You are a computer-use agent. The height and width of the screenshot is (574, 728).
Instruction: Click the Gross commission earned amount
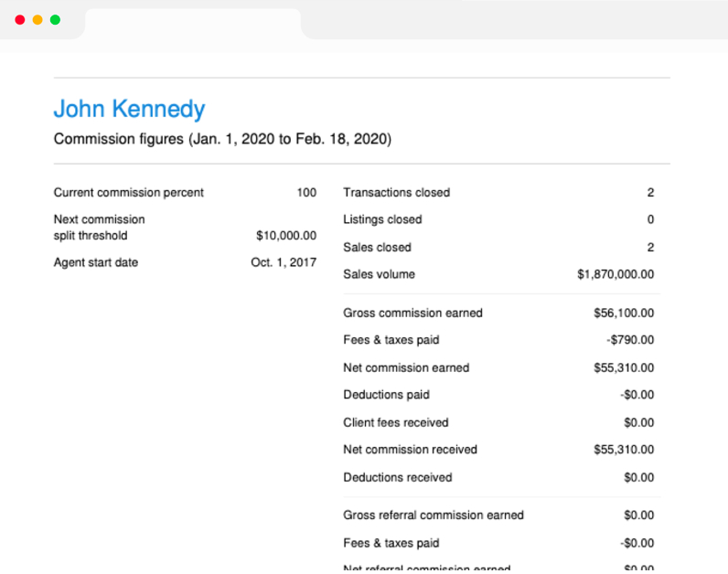click(624, 314)
